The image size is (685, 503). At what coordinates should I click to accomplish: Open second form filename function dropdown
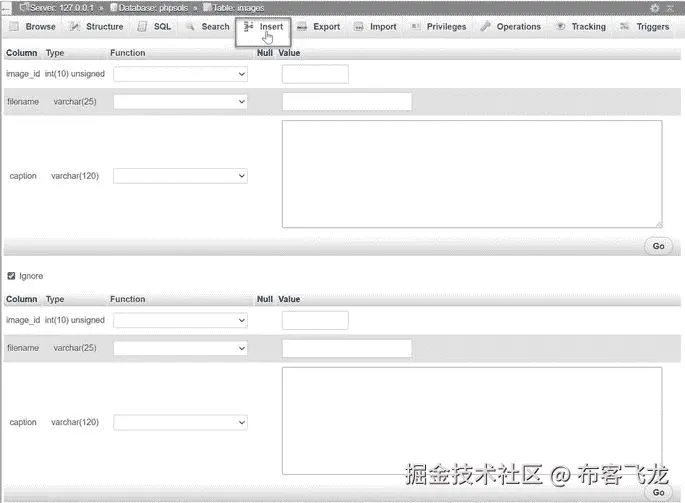180,348
